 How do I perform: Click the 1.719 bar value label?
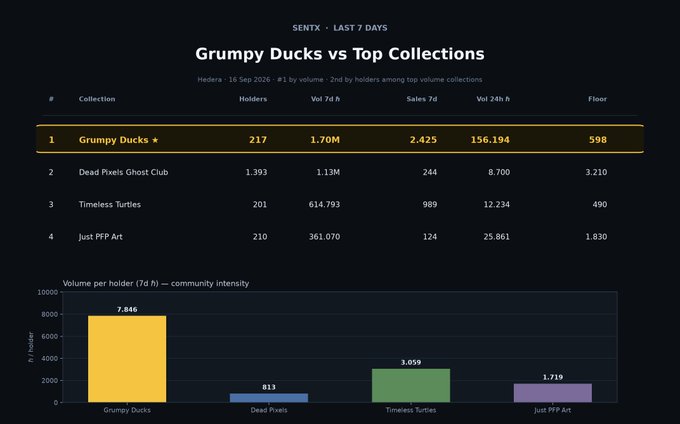click(x=553, y=377)
